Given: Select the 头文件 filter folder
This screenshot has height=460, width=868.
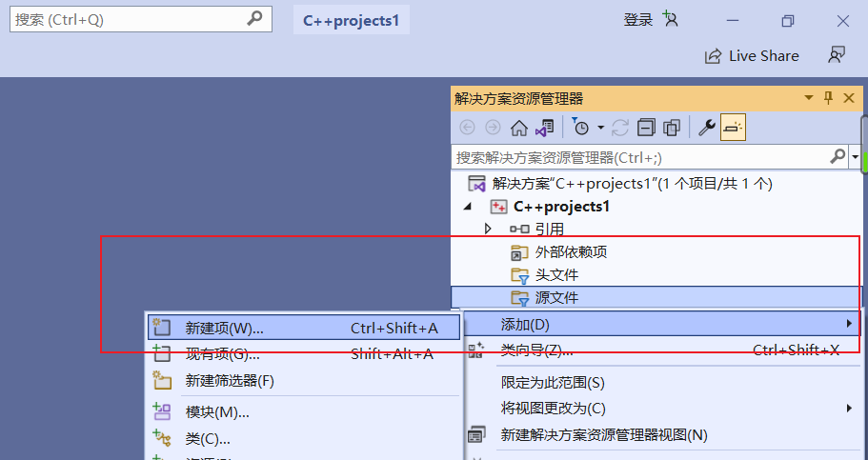Looking at the screenshot, I should [544, 275].
